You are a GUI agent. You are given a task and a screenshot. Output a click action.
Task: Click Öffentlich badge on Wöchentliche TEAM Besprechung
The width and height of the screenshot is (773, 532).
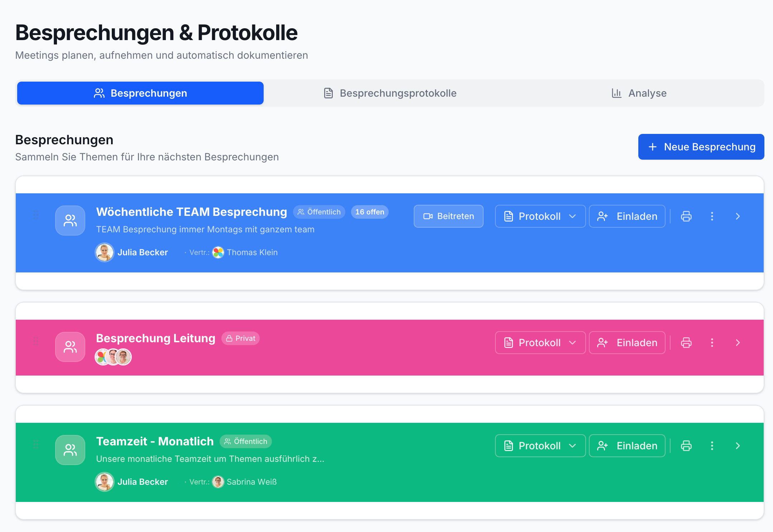tap(319, 212)
